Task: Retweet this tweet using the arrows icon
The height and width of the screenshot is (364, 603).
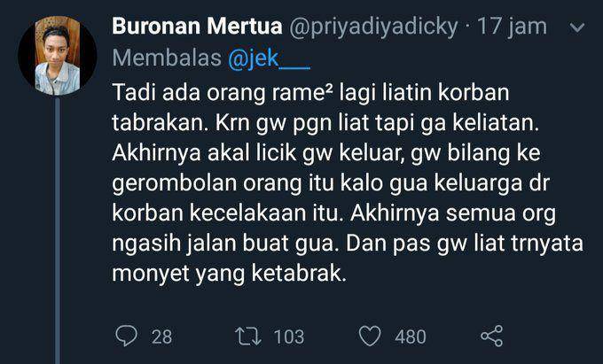Action: point(248,336)
